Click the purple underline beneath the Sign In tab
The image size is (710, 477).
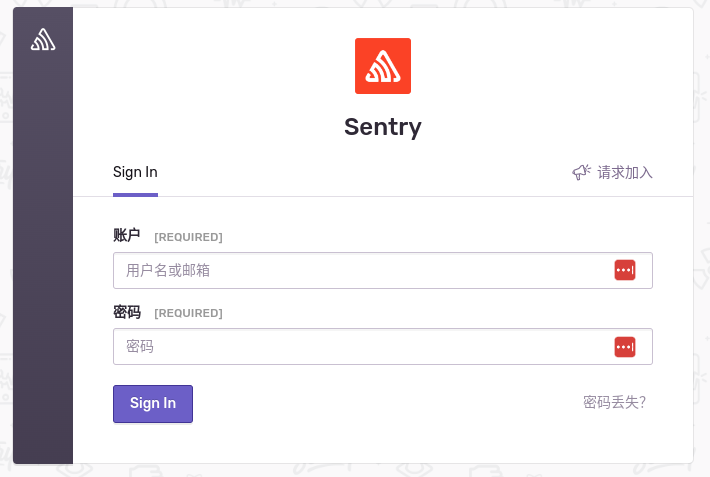coord(135,195)
